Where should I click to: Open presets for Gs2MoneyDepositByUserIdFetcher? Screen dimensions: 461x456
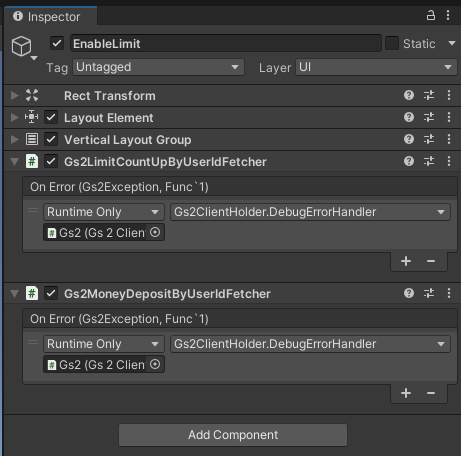pyautogui.click(x=429, y=293)
